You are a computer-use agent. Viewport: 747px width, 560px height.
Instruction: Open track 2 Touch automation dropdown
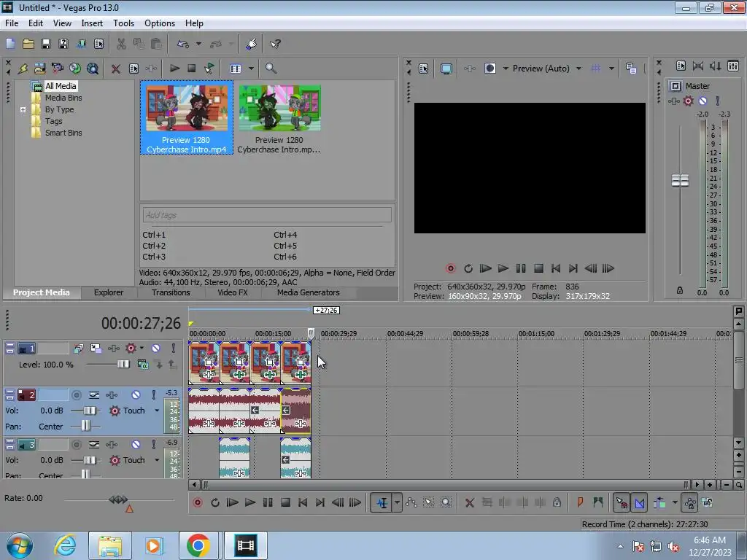(x=157, y=411)
